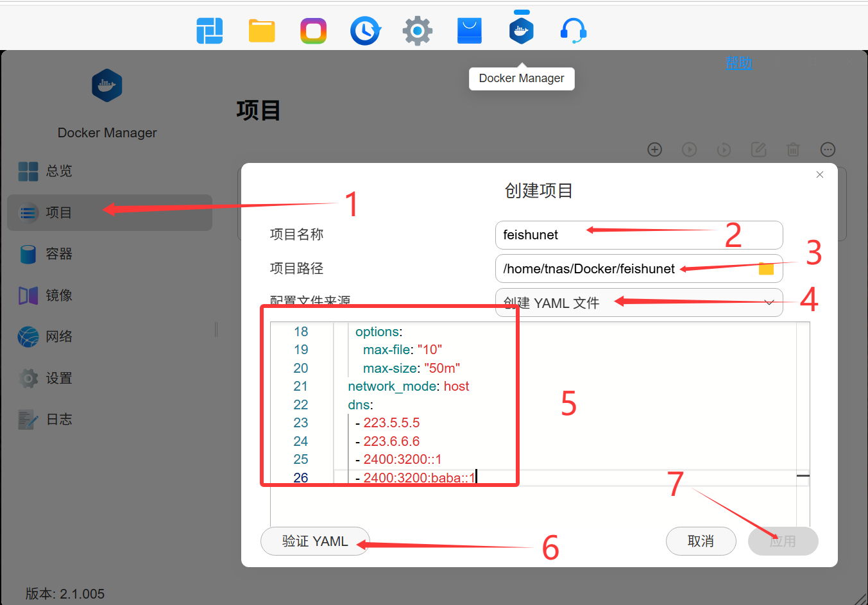Open the desktop tiles app in top dock
The height and width of the screenshot is (605, 868).
point(210,30)
